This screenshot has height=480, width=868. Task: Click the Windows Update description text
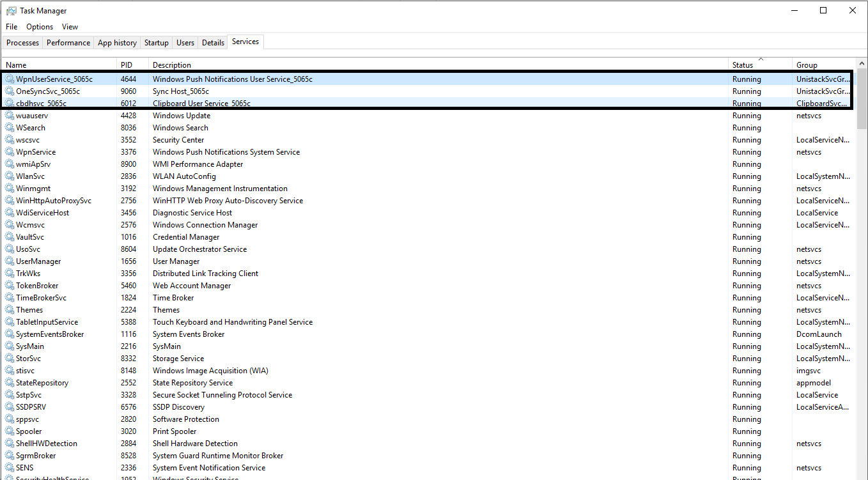(x=182, y=116)
